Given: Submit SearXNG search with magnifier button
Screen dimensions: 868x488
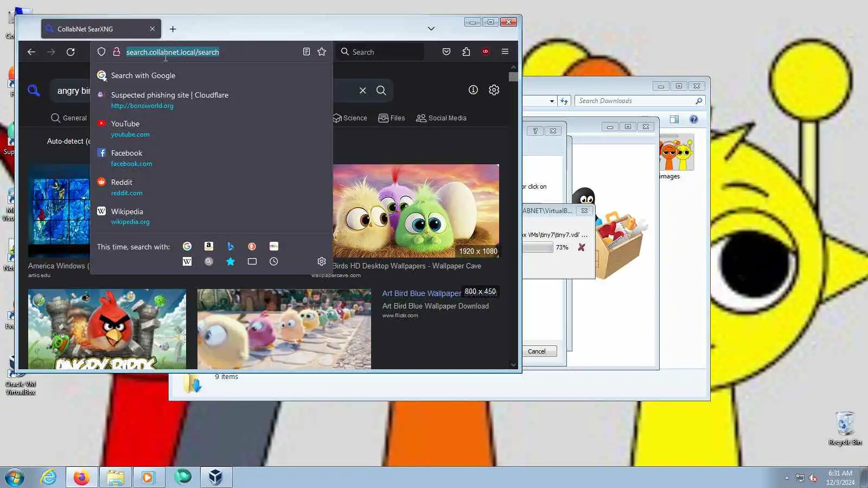Looking at the screenshot, I should pyautogui.click(x=381, y=91).
